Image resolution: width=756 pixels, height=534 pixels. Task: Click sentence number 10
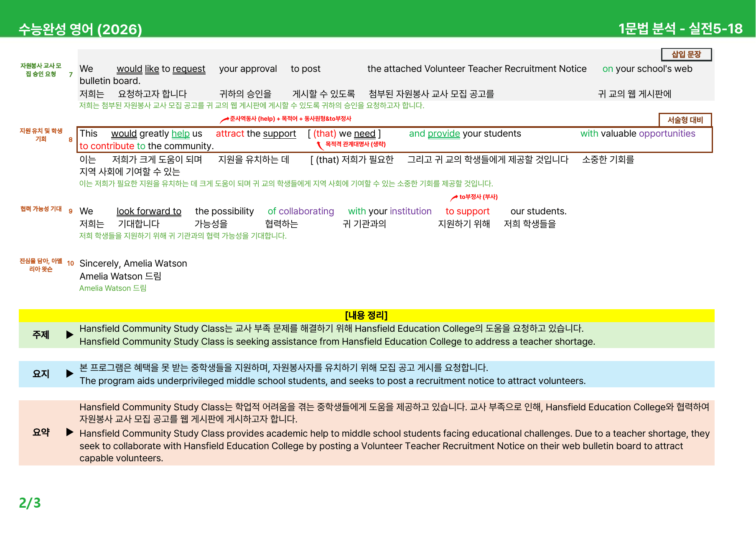pyautogui.click(x=70, y=263)
